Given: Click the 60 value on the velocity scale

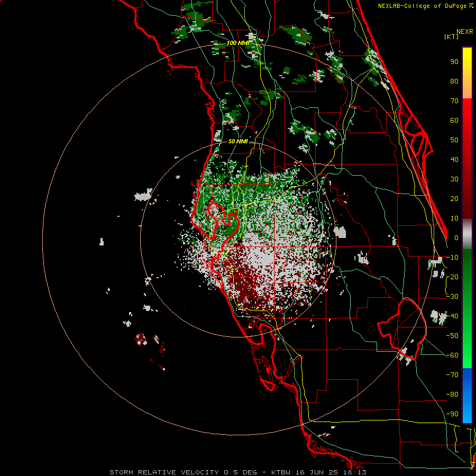Looking at the screenshot, I should coord(454,120).
